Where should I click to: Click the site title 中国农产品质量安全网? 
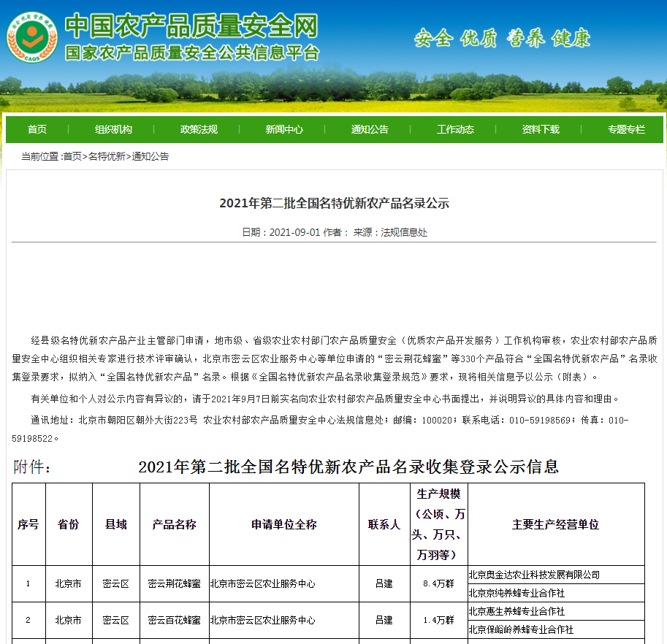(x=192, y=27)
